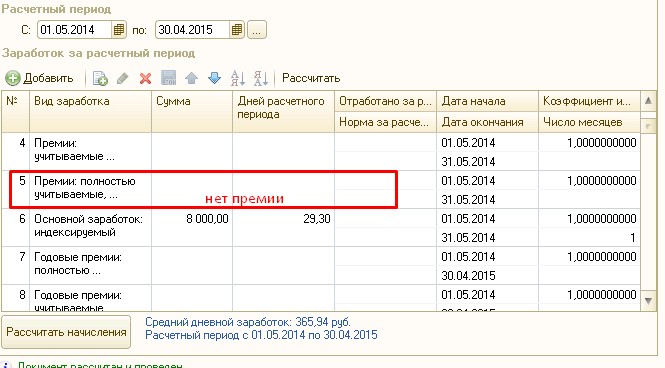The height and width of the screenshot is (368, 665).
Task: Click the red X delete row icon
Action: tap(145, 78)
